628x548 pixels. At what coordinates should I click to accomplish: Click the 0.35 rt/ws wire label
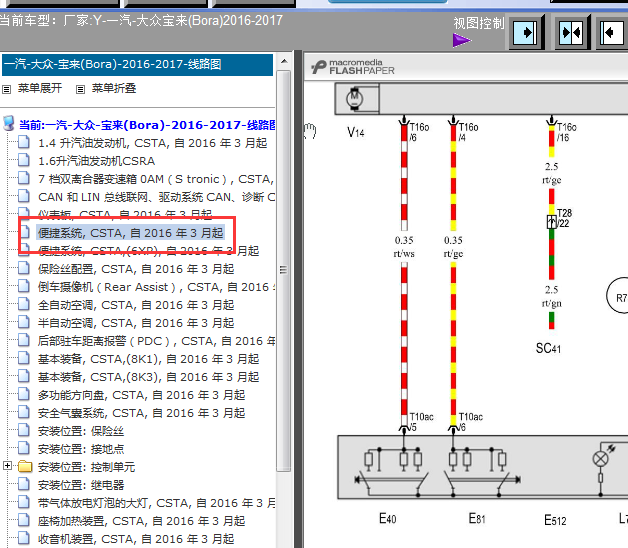(404, 247)
